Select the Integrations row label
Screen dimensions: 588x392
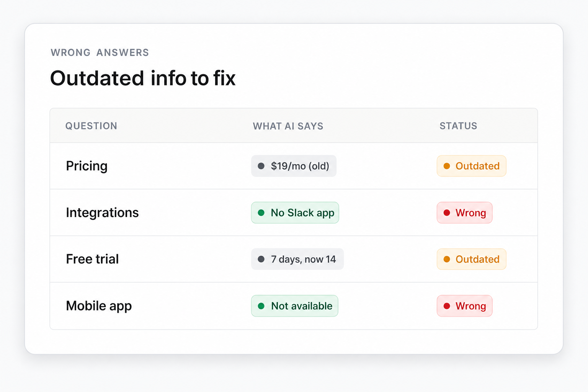point(102,212)
